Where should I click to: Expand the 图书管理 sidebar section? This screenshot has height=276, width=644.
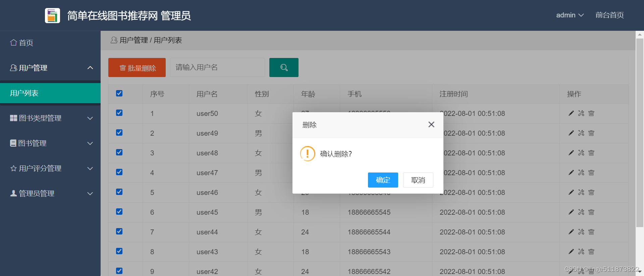(50, 143)
